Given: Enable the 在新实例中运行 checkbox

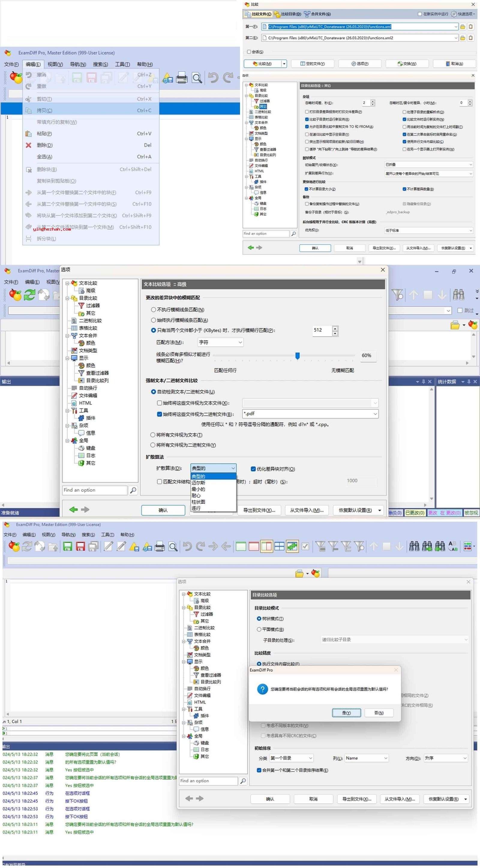Looking at the screenshot, I should [x=420, y=14].
